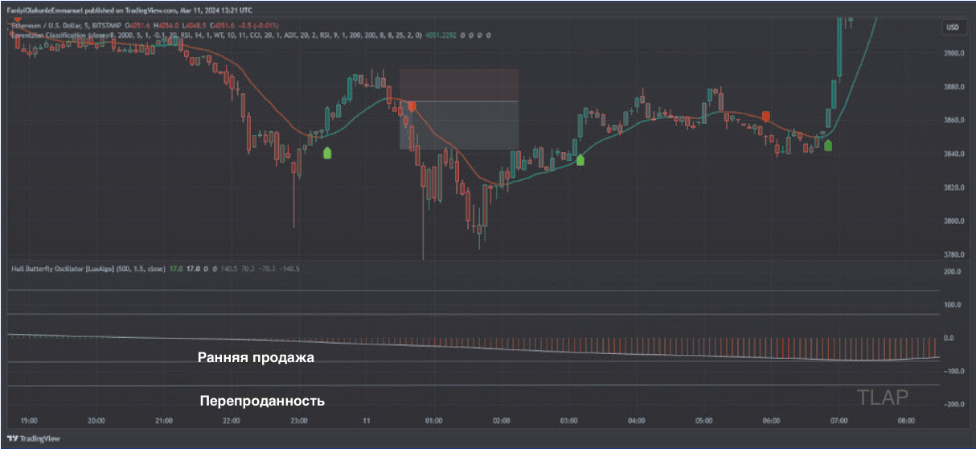980x449 pixels.
Task: Click the red sell signal near 06:00
Action: [x=765, y=117]
